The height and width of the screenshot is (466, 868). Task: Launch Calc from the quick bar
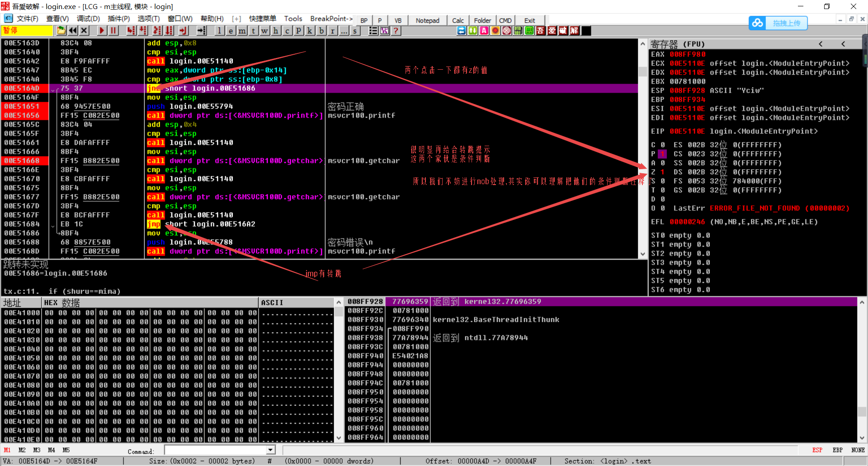pyautogui.click(x=458, y=20)
